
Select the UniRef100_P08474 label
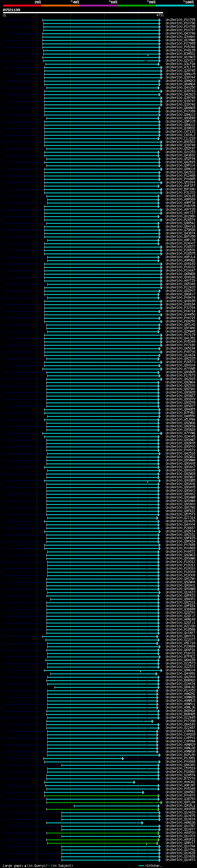(180, 297)
